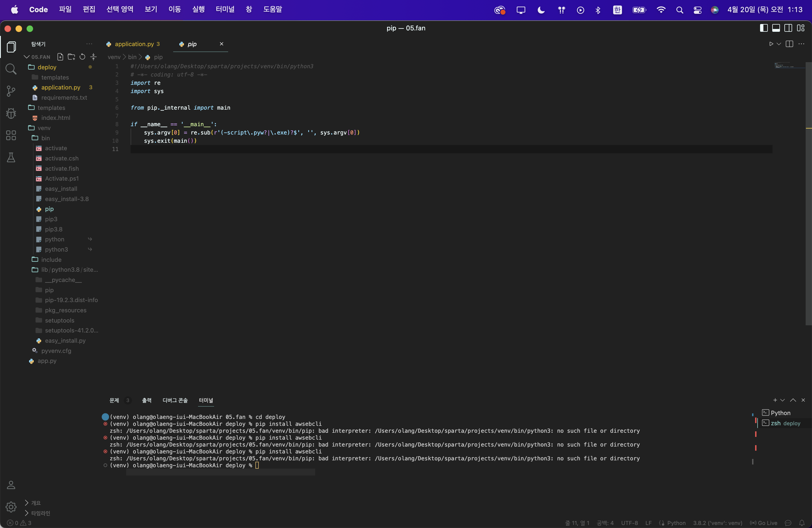Open requirements.txt in explorer

pyautogui.click(x=64, y=97)
